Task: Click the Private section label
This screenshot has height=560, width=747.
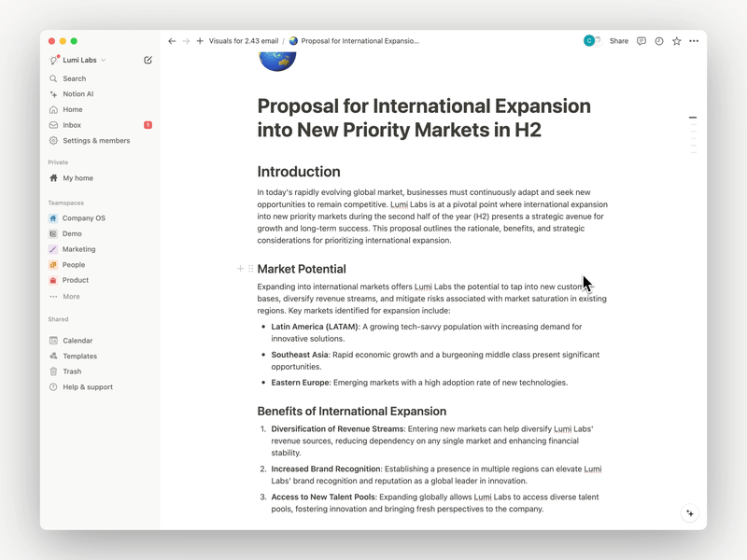Action: [58, 162]
